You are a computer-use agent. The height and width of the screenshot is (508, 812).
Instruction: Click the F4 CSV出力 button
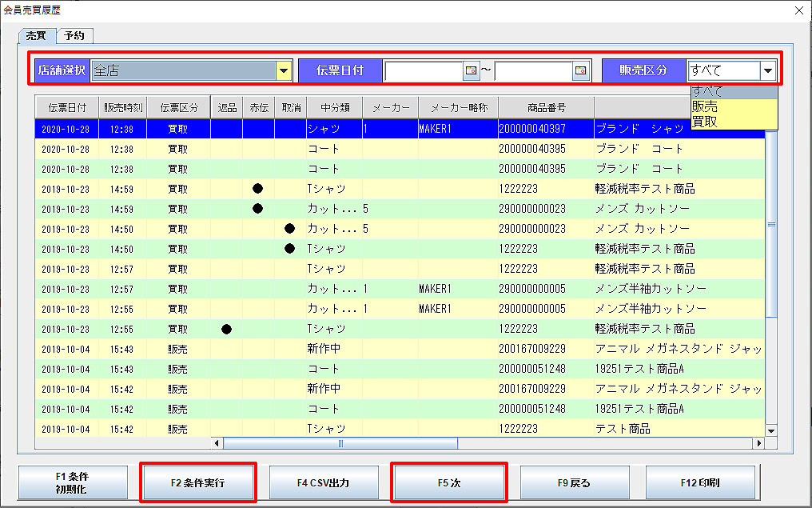pos(323,482)
